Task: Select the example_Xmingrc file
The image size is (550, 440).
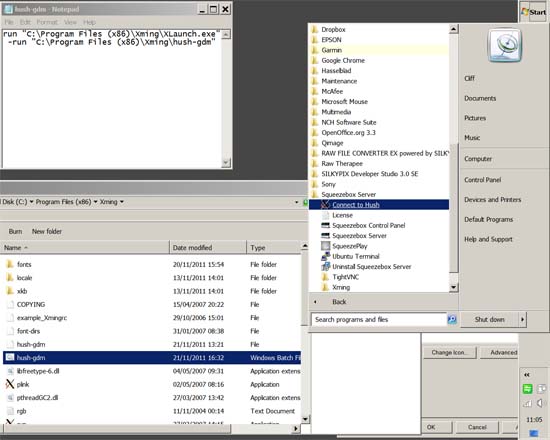Action: 41,318
